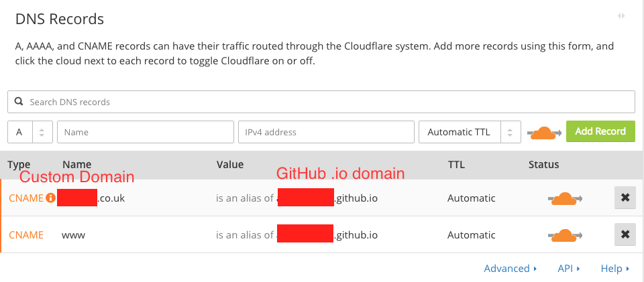The image size is (644, 282).
Task: Click the Add Record button
Action: [x=600, y=131]
